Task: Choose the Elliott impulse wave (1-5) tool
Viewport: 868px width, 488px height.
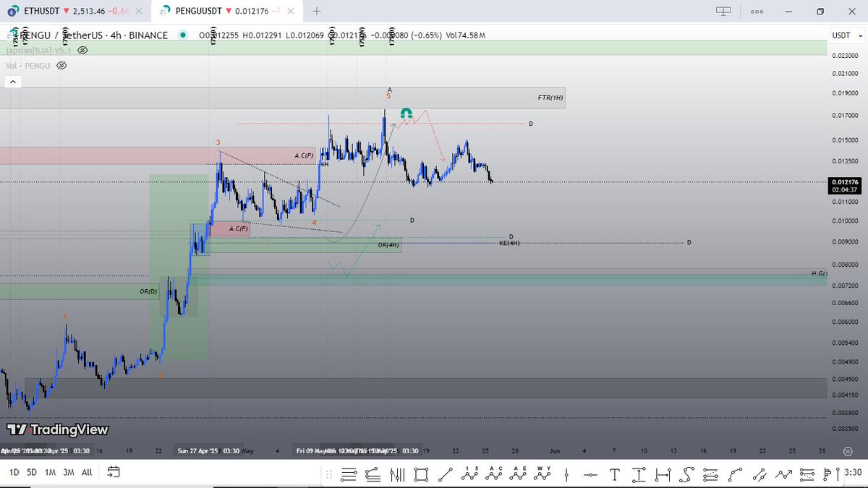Action: 469,474
